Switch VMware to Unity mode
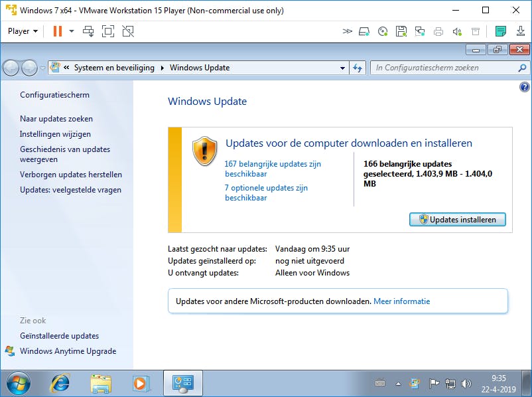 [x=128, y=31]
